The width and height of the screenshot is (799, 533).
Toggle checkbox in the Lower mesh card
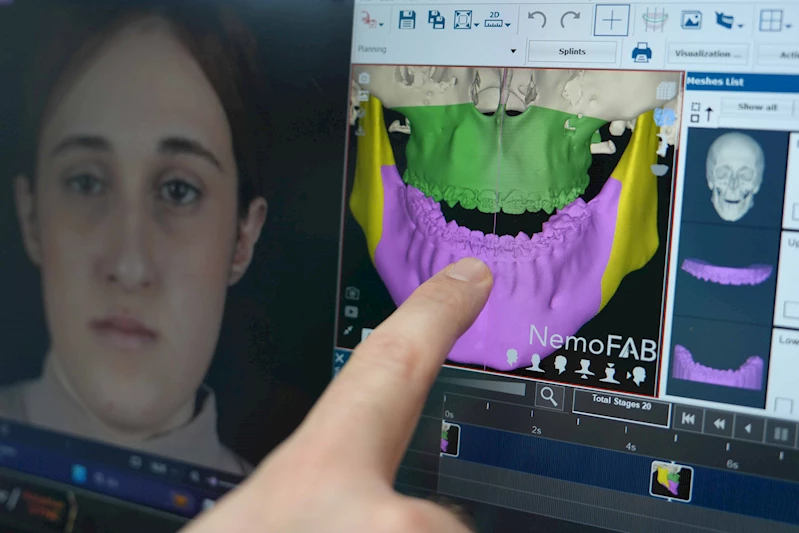pos(783,406)
